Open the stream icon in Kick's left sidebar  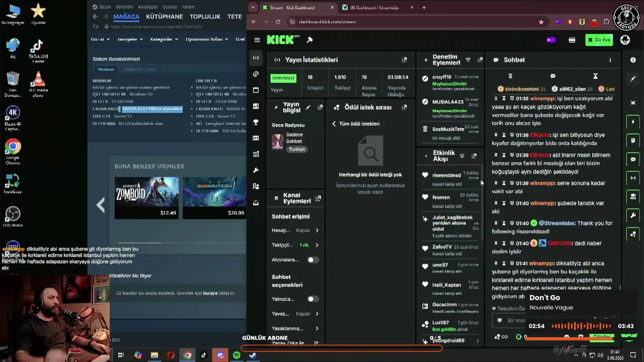coord(256,58)
